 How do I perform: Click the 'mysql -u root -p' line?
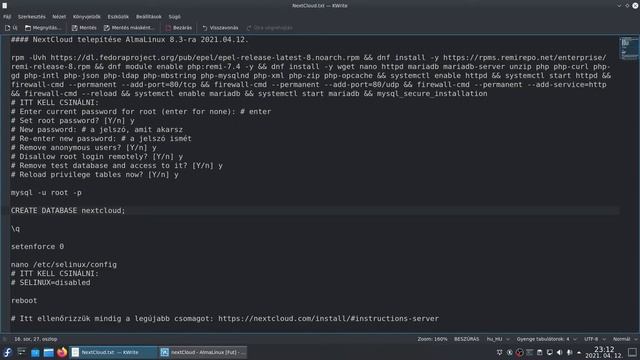pyautogui.click(x=46, y=193)
